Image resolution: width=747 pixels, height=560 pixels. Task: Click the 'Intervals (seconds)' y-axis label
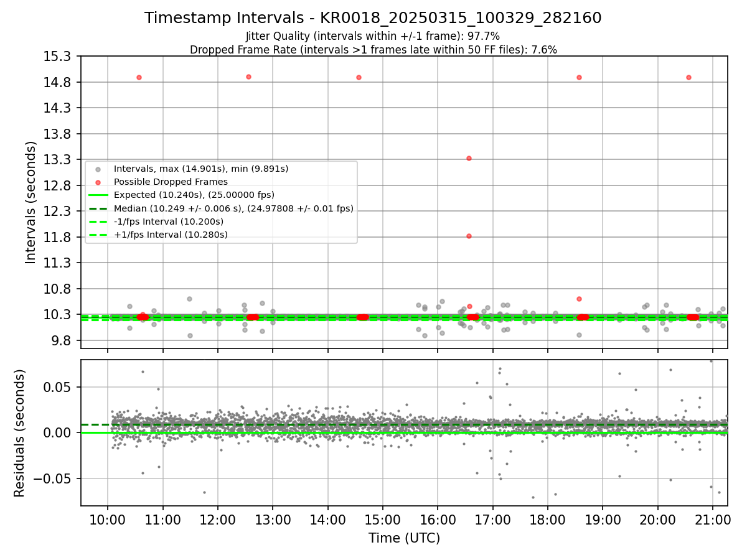point(31,202)
